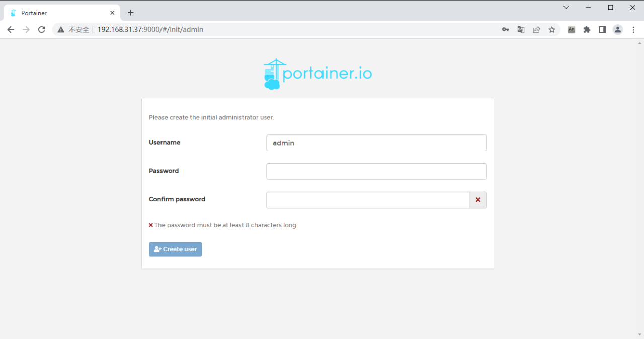Click the Chrome profile avatar icon
Image resolution: width=644 pixels, height=339 pixels.
(617, 29)
